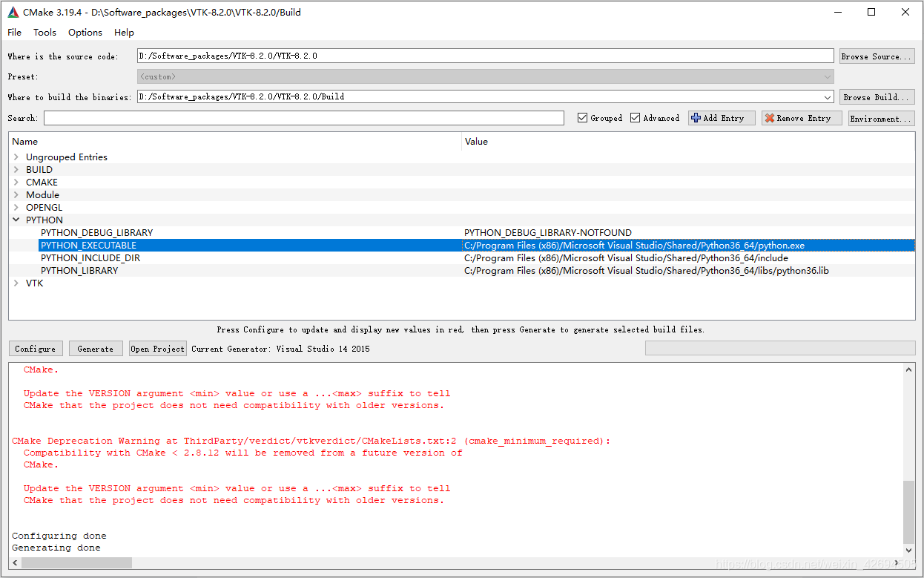The height and width of the screenshot is (578, 924).
Task: Open the build binaries path dropdown
Action: click(x=828, y=97)
